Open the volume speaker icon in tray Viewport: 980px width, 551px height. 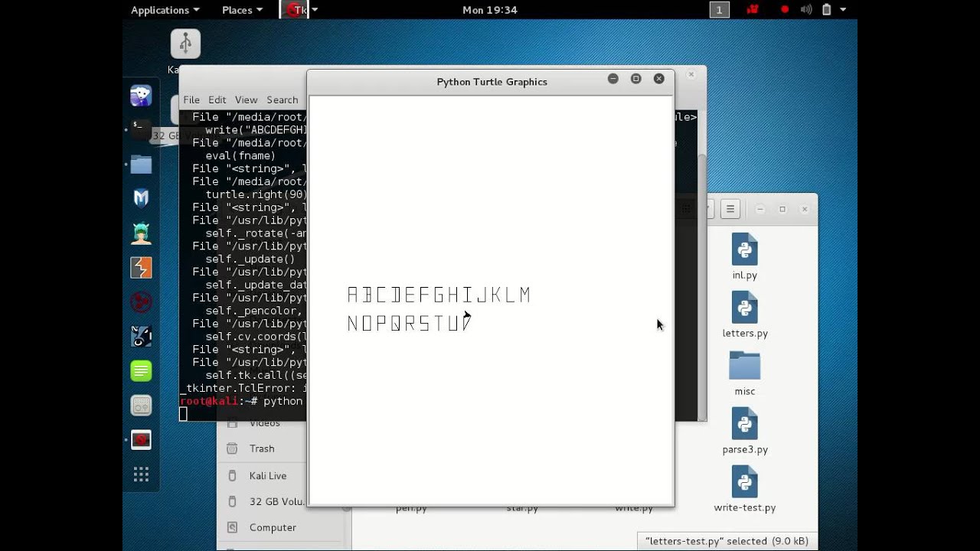(805, 10)
